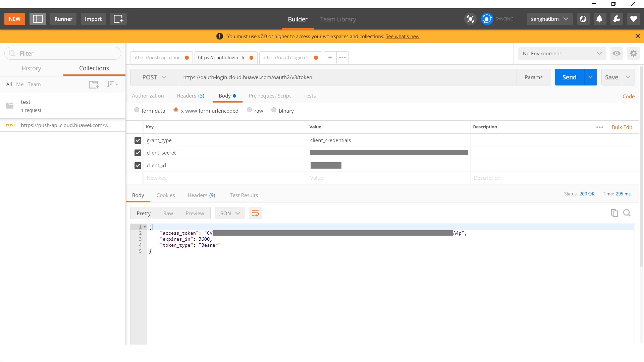Viewport: 644px width, 362px height.
Task: Click the settings wrench icon
Action: pyautogui.click(x=616, y=19)
